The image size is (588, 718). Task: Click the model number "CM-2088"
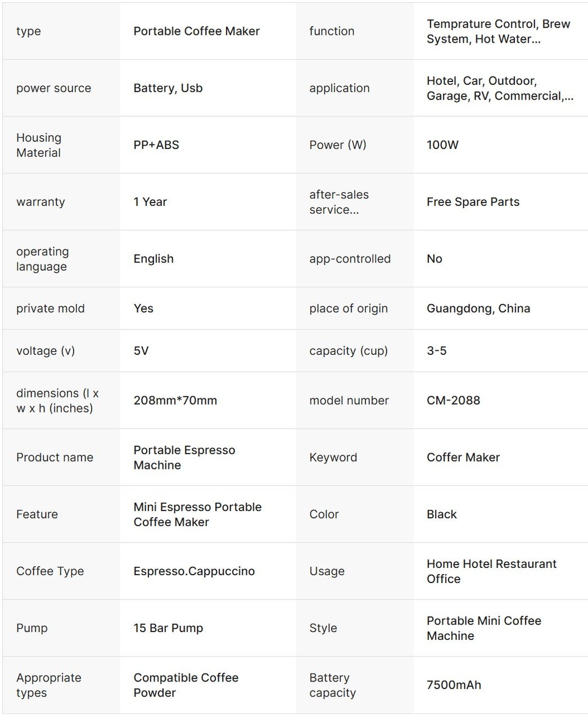point(453,400)
